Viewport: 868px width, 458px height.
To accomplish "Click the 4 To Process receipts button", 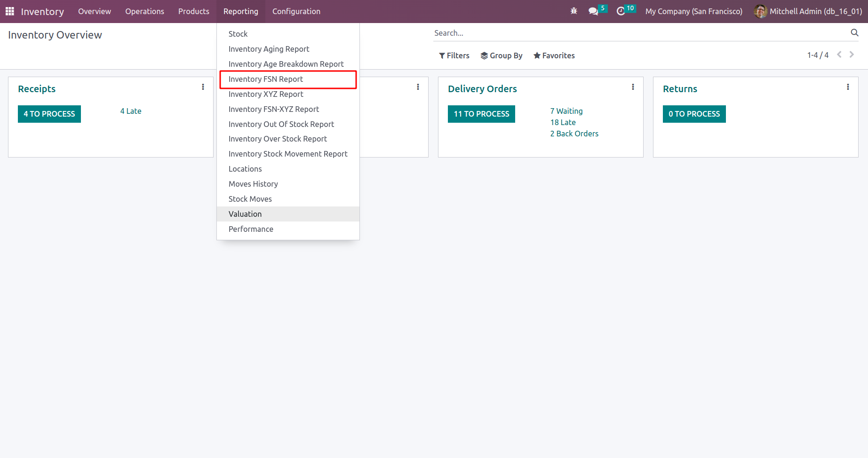I will tap(49, 114).
